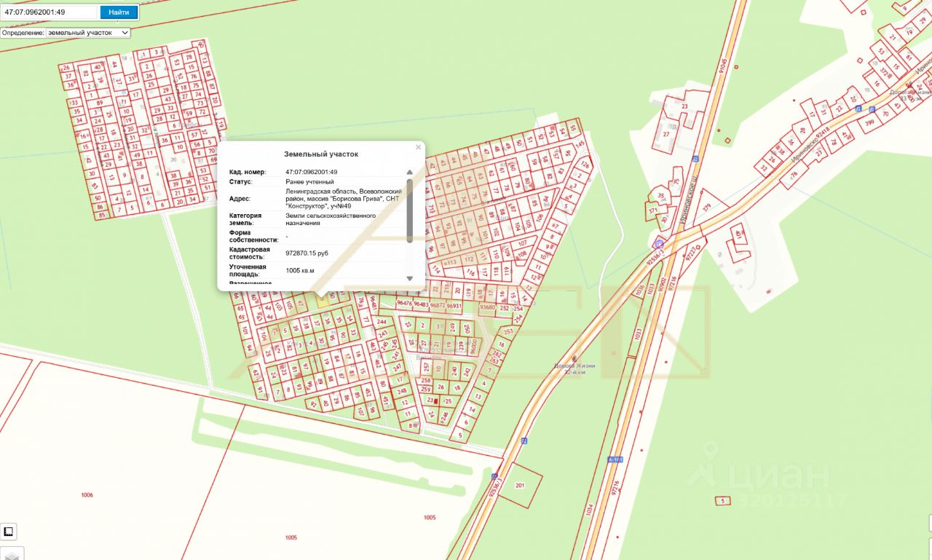Screen dimensions: 932x560
Task: Open the Определение object type dropdown
Action: pos(87,33)
